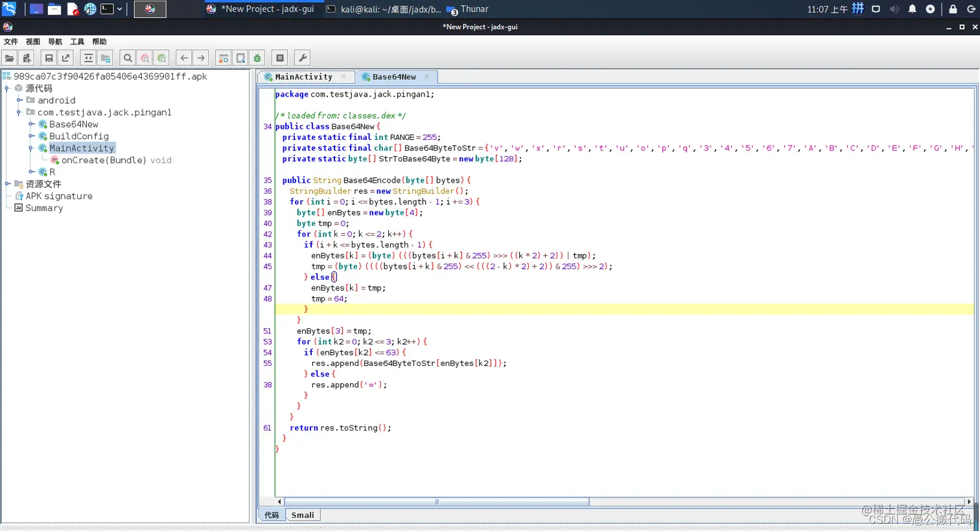
Task: Click the power manager tray icon
Action: (930, 9)
